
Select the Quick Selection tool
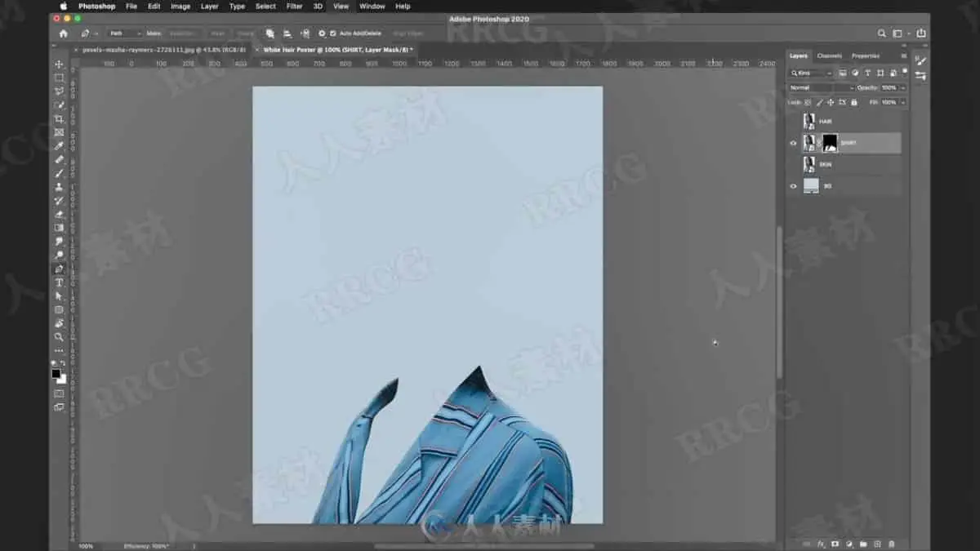coord(59,105)
